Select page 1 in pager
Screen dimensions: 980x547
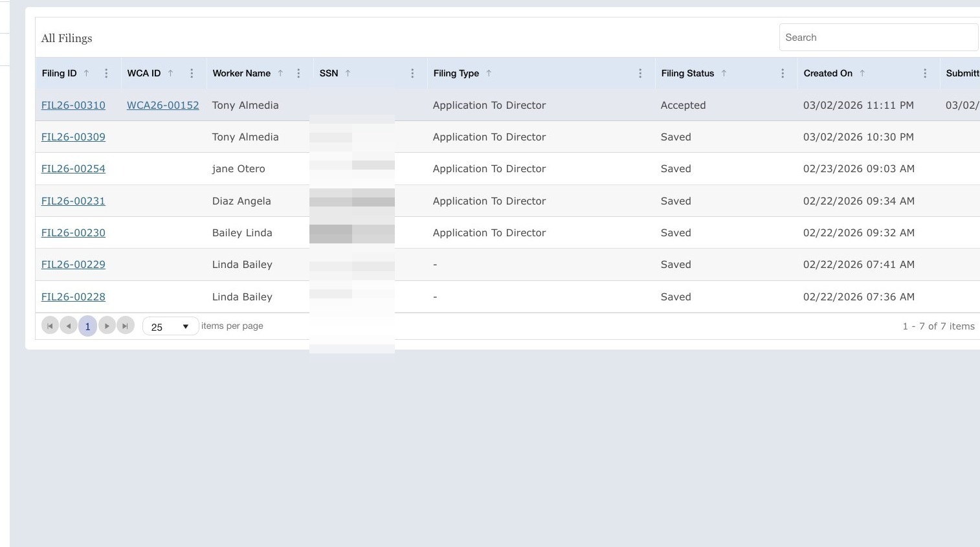[x=87, y=326]
